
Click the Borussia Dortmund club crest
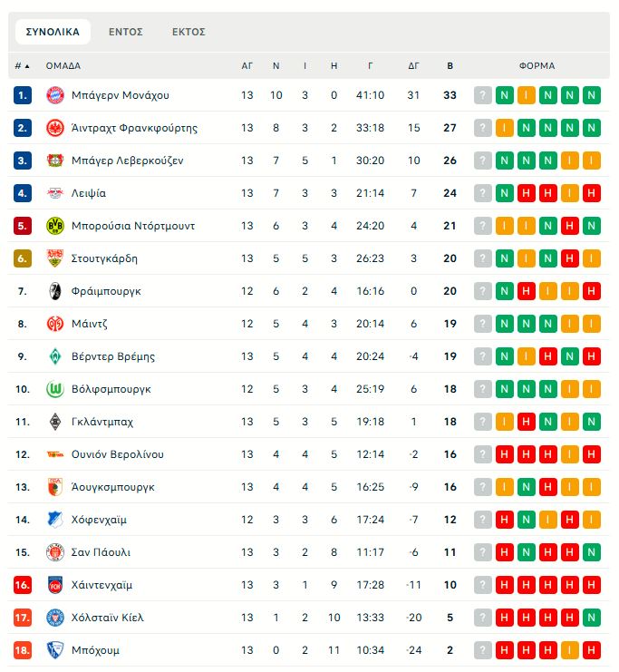pos(55,226)
